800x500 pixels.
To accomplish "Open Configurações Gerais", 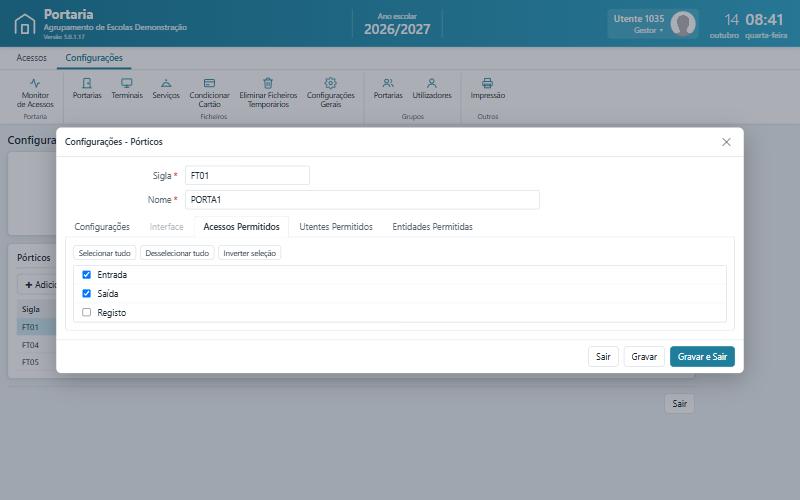I will pyautogui.click(x=331, y=93).
